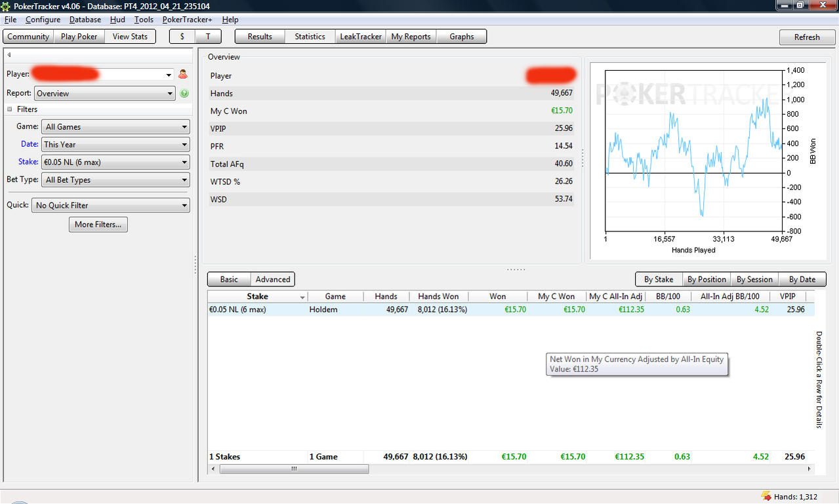This screenshot has width=839, height=504.
Task: Select the Basic report mode
Action: (229, 279)
